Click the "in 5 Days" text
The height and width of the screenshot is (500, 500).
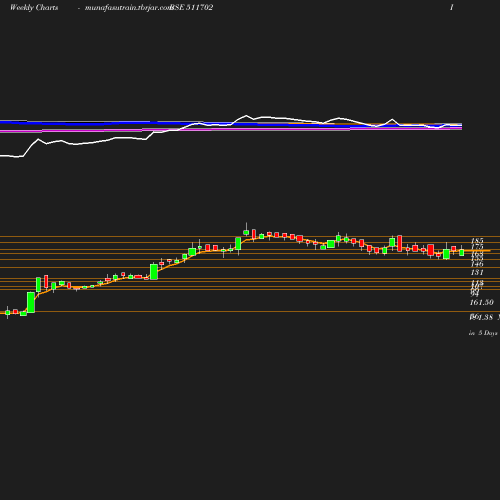point(483,333)
